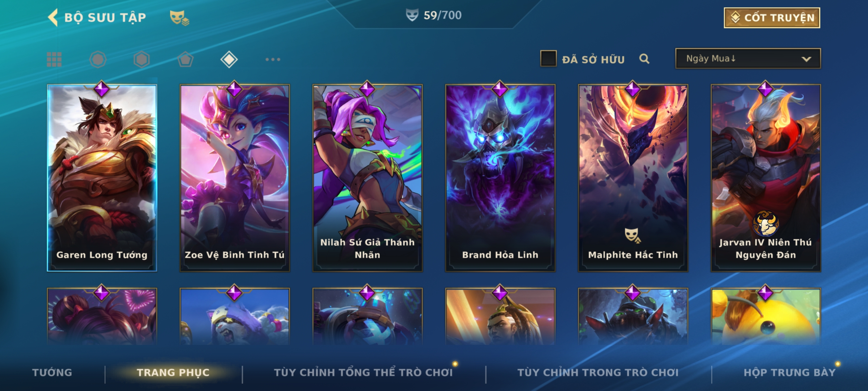Go back using the Bộ Sưu Tập arrow
Screen dimensions: 868x391
[53, 17]
